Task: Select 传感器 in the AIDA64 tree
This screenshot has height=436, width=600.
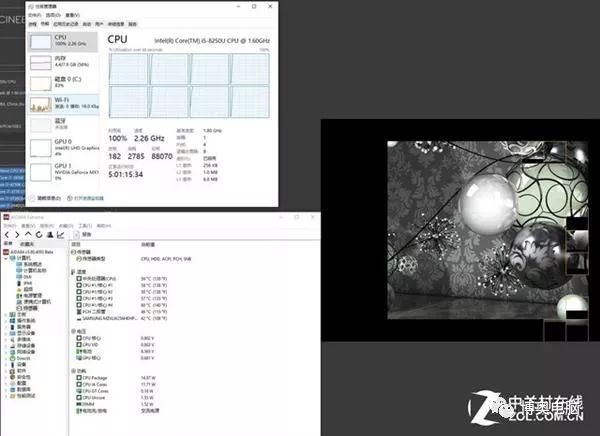Action: pos(27,306)
